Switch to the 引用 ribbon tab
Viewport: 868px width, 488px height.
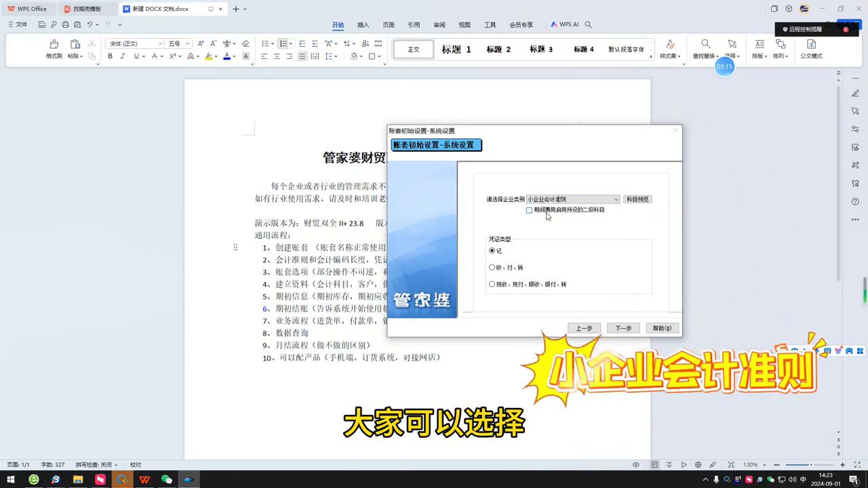click(414, 24)
